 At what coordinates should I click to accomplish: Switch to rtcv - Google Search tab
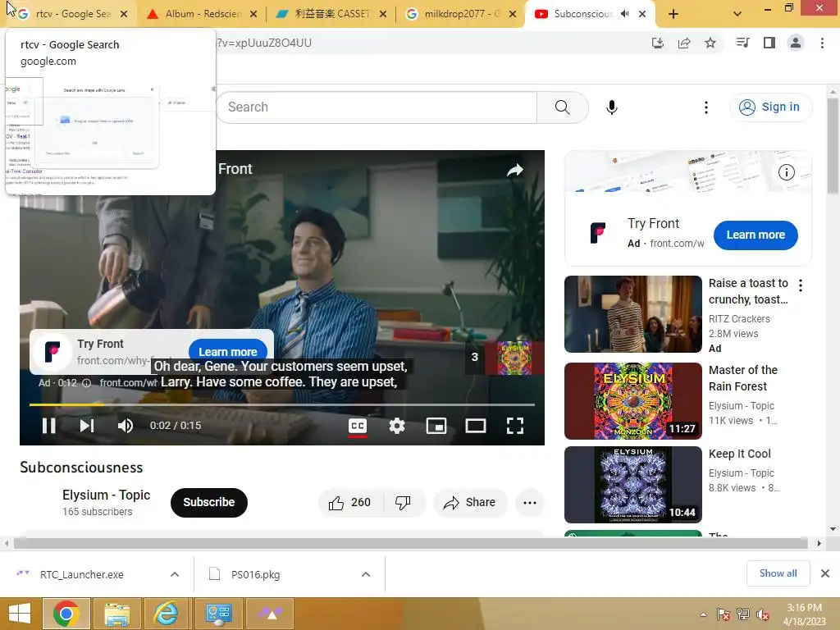tap(73, 14)
